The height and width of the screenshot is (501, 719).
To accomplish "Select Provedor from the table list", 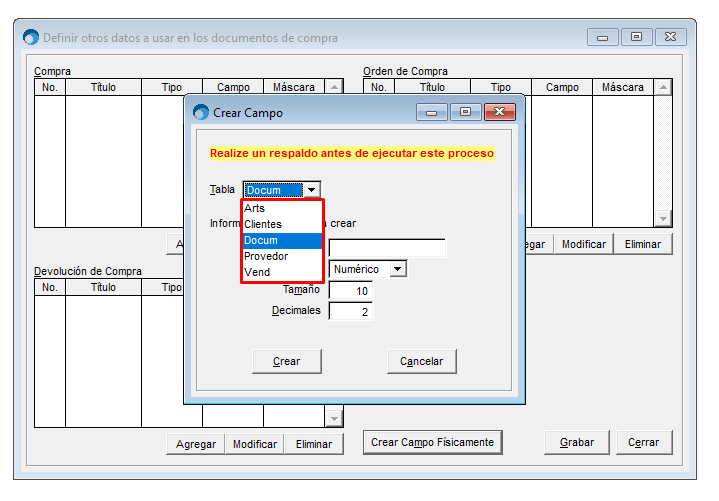I will pos(282,256).
